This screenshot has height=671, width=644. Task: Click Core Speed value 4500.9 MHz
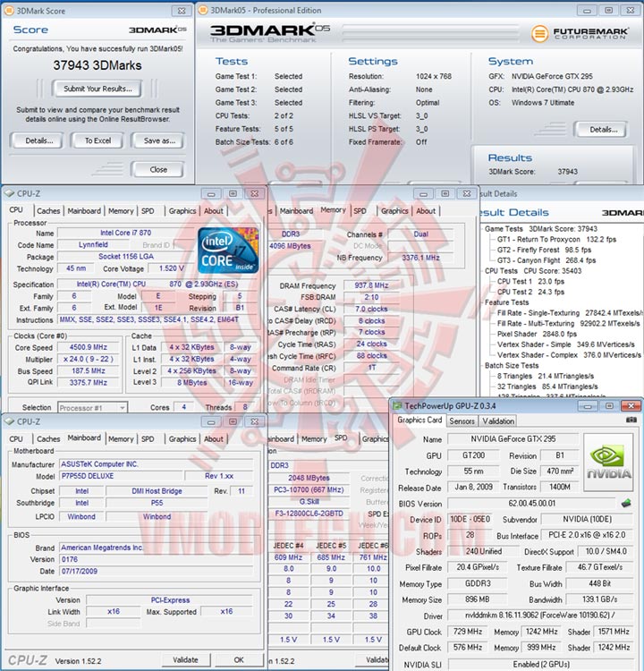89,347
